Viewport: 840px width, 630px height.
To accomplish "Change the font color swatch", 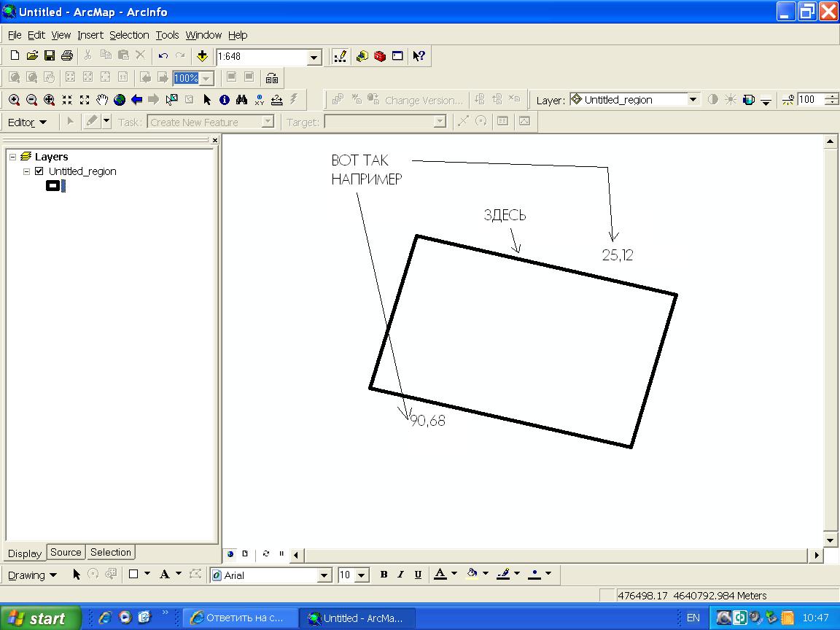I will coord(440,575).
